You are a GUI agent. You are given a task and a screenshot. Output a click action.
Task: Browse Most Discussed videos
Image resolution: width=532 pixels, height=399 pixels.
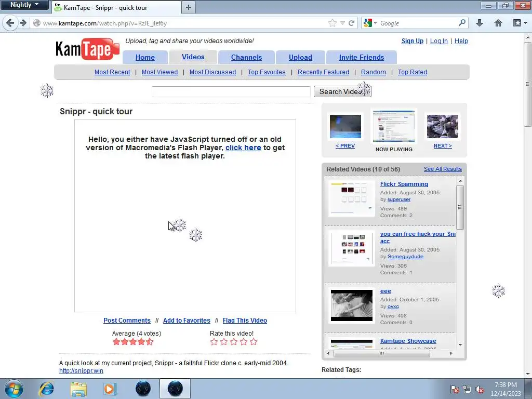click(212, 72)
